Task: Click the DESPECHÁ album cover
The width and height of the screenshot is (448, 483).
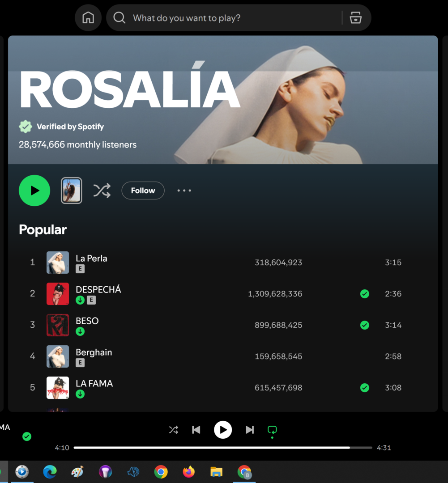Action: 58,294
